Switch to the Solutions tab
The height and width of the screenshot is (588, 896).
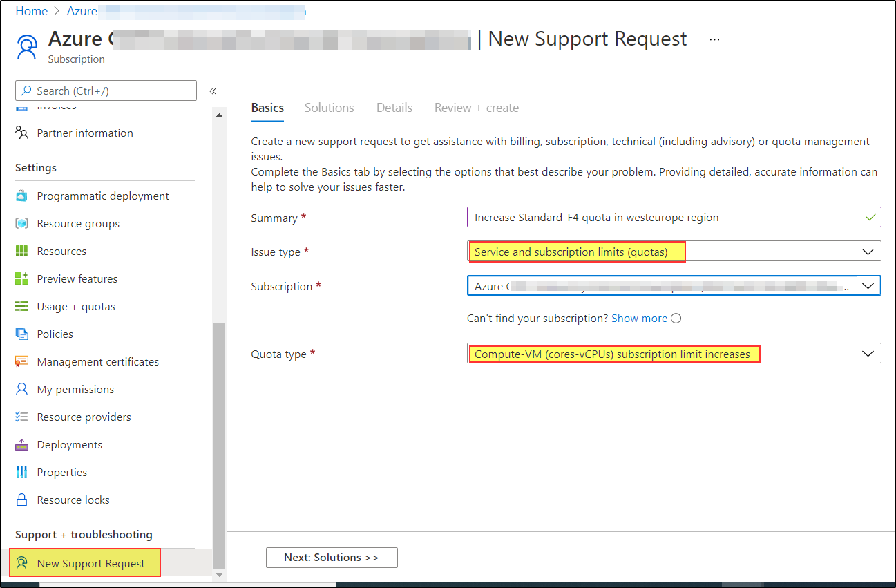329,108
